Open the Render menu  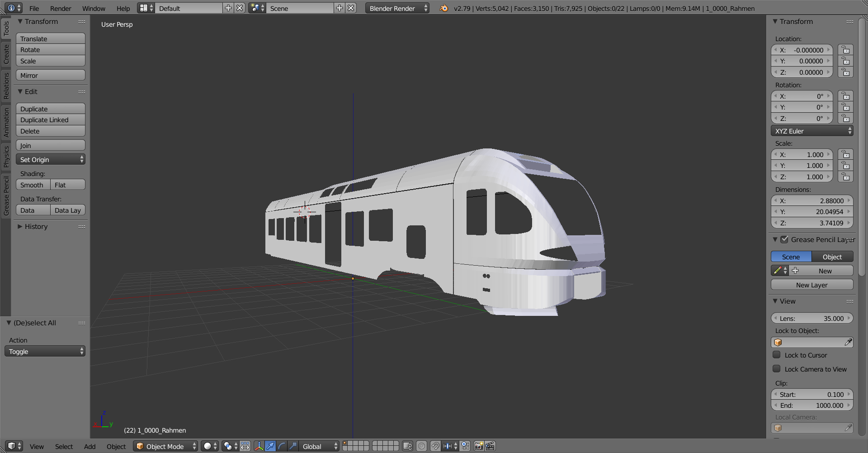pyautogui.click(x=61, y=8)
